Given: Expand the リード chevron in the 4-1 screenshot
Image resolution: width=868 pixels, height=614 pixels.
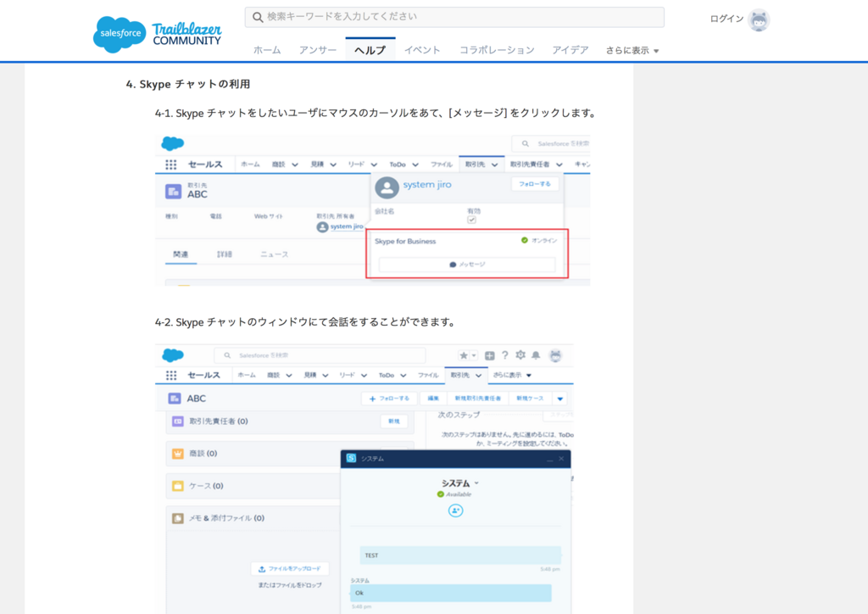Looking at the screenshot, I should 374,165.
